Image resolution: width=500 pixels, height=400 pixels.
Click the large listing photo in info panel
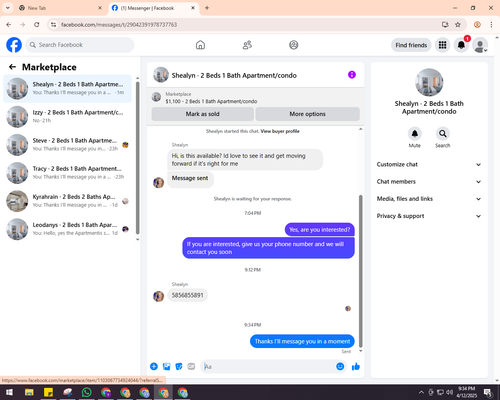click(429, 83)
